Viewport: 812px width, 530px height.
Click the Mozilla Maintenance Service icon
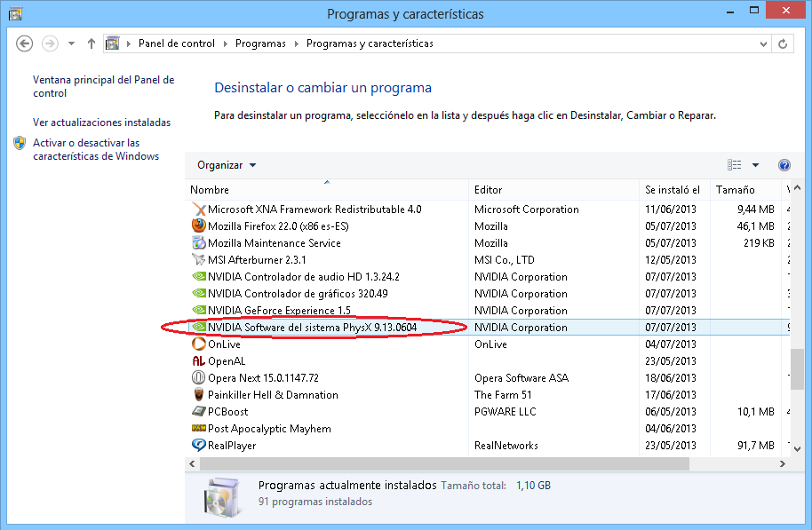coord(199,242)
